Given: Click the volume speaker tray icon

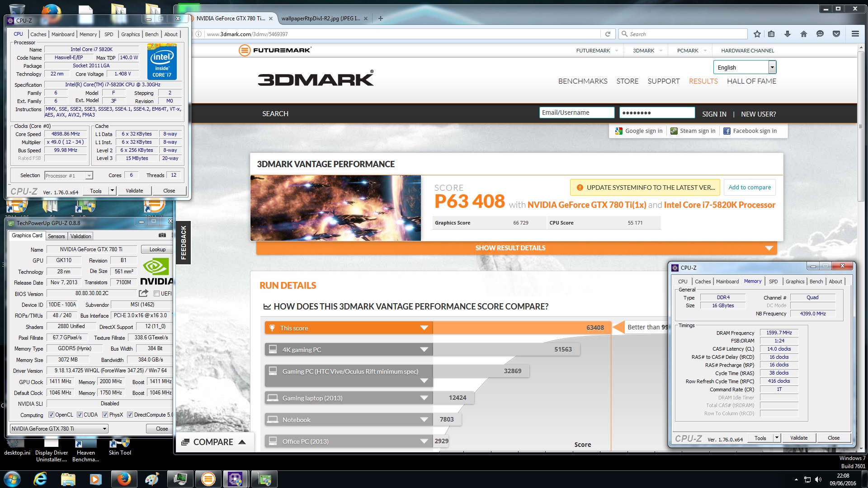Looking at the screenshot, I should (818, 479).
